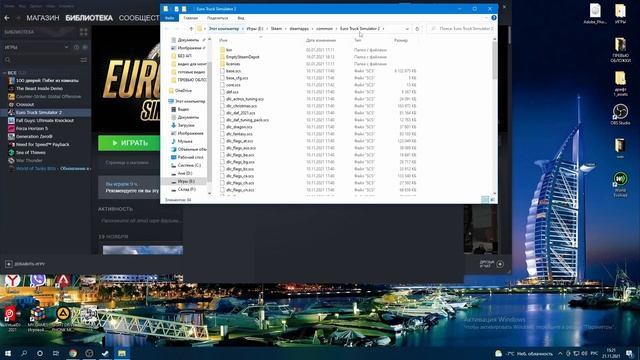Select Euro Truck Simulator 2 in library
The image size is (640, 360).
[x=39, y=113]
